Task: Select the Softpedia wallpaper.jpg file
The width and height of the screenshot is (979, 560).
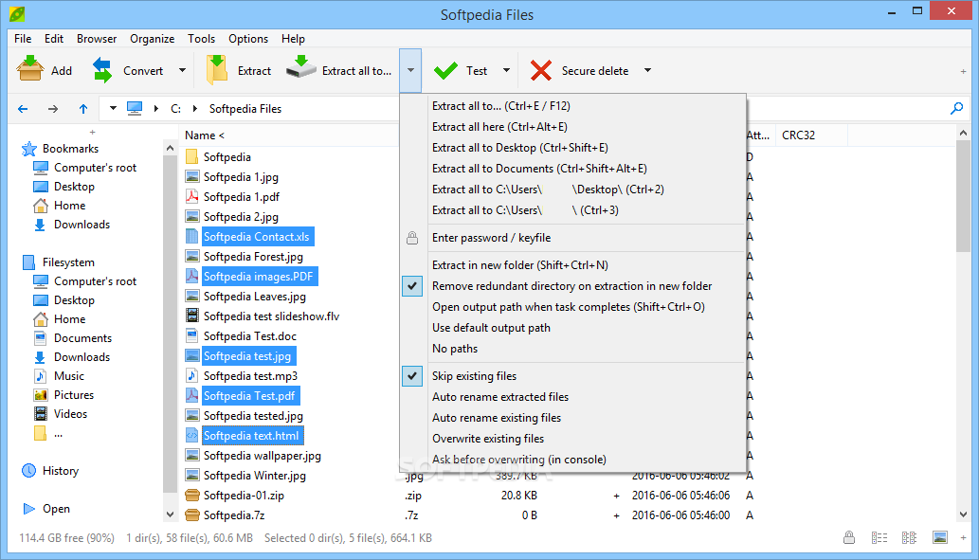Action: 263,456
